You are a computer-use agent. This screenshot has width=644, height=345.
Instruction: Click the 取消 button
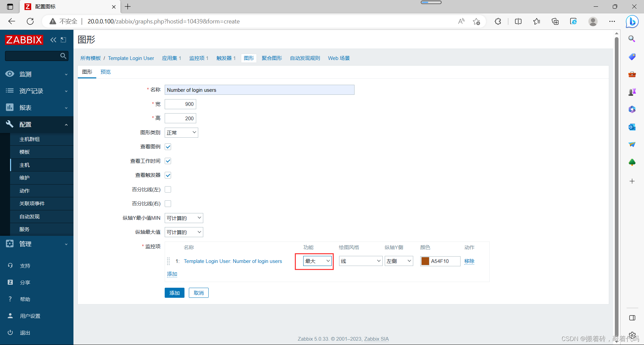tap(199, 293)
